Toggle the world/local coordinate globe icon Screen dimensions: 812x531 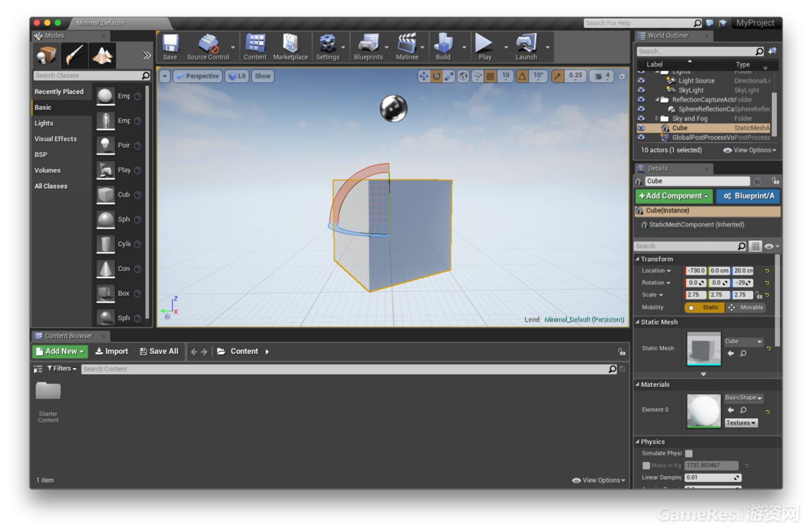(x=463, y=76)
